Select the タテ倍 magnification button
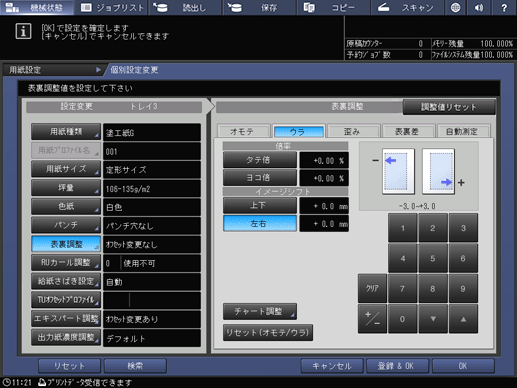The image size is (517, 388). (260, 160)
